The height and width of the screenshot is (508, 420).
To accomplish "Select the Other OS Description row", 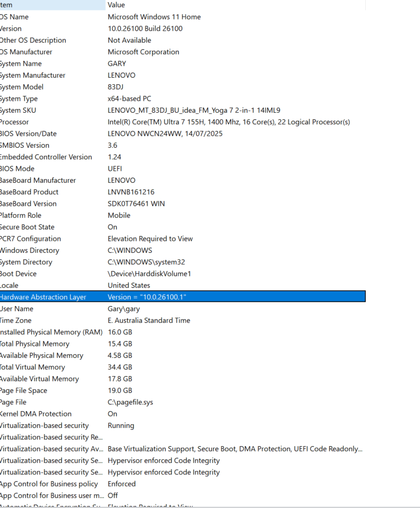I will 183,40.
